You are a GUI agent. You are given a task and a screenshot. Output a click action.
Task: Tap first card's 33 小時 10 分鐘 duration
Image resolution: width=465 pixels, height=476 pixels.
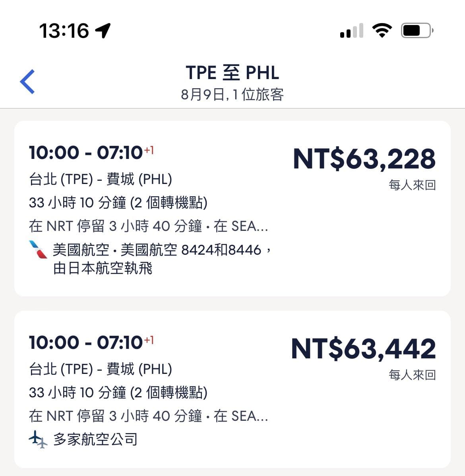(x=118, y=203)
